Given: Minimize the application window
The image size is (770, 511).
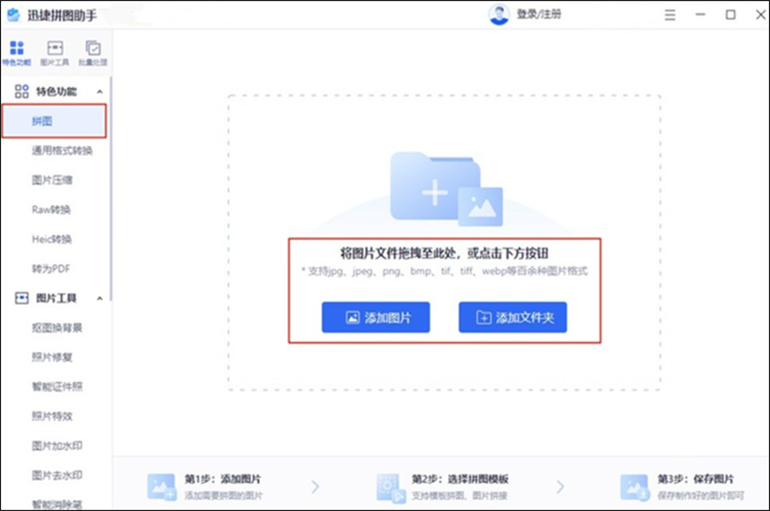Looking at the screenshot, I should [x=700, y=15].
